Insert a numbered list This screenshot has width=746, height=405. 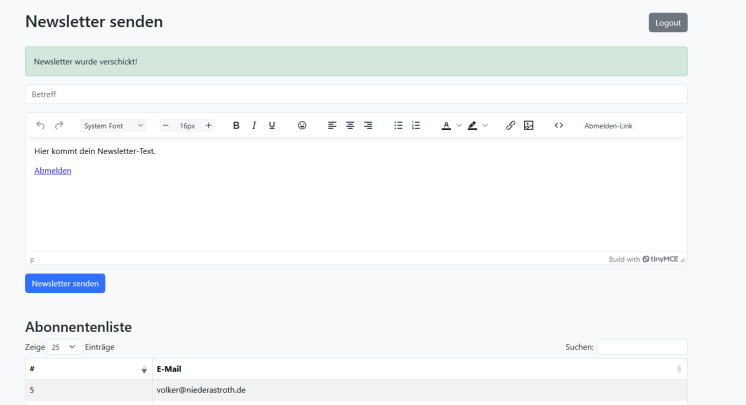[416, 126]
